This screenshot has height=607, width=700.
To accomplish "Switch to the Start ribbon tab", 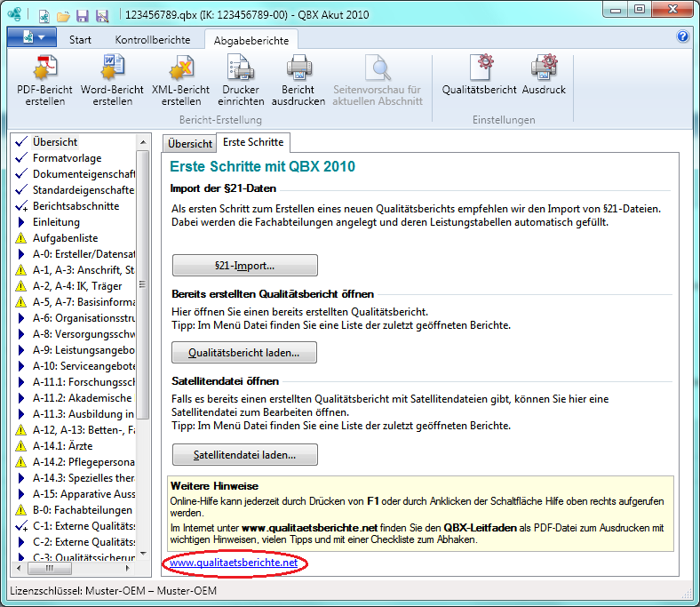I will click(x=80, y=40).
